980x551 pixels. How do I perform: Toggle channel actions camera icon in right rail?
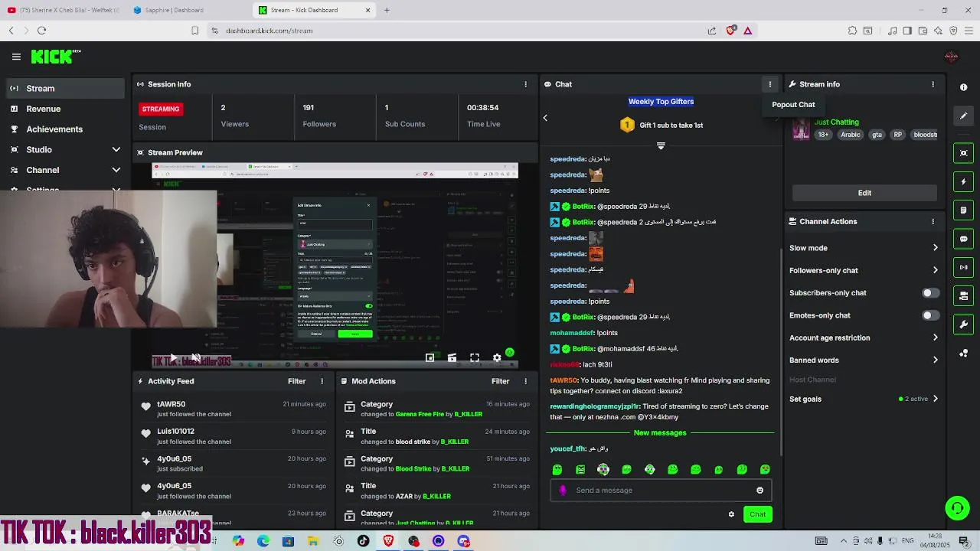coord(964,295)
